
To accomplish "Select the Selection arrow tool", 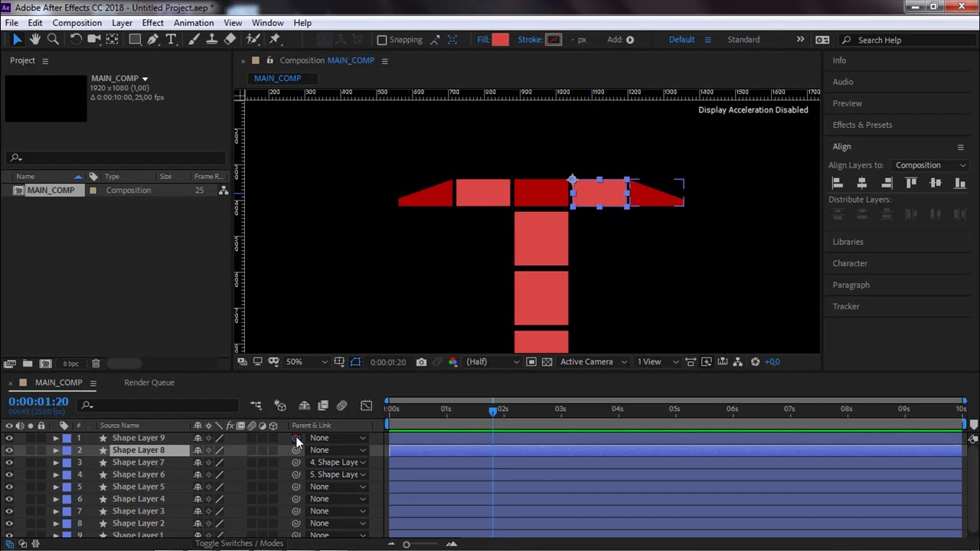I will tap(17, 40).
